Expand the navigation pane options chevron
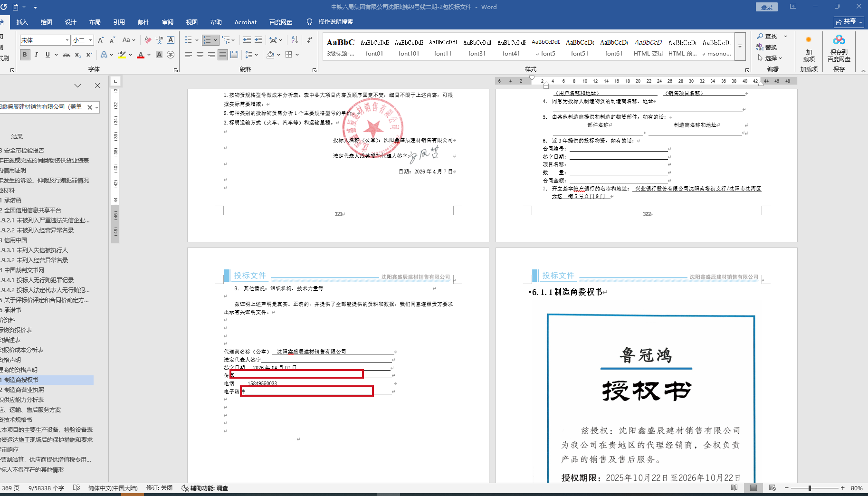Image resolution: width=868 pixels, height=496 pixels. coord(77,86)
